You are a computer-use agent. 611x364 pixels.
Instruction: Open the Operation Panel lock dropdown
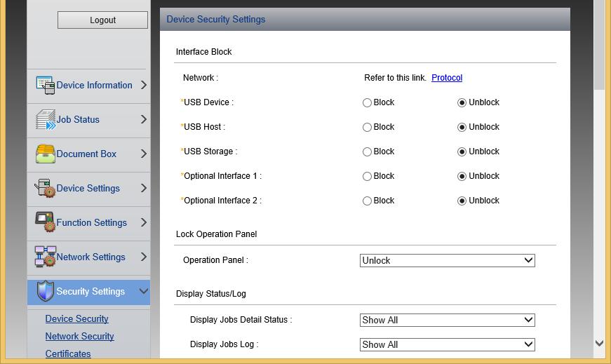[x=448, y=260]
